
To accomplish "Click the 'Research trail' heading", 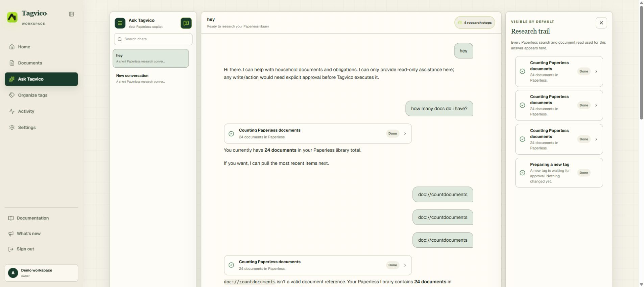I will coord(530,31).
